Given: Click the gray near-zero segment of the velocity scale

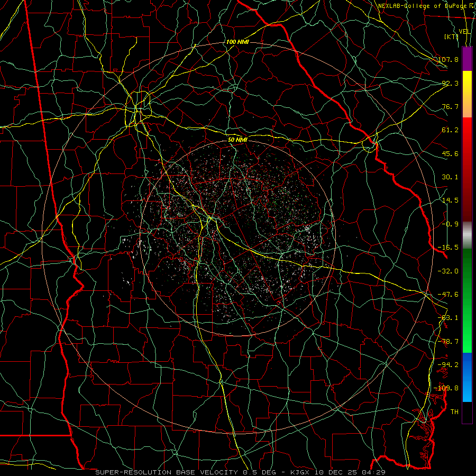Looking at the screenshot, I should [467, 234].
